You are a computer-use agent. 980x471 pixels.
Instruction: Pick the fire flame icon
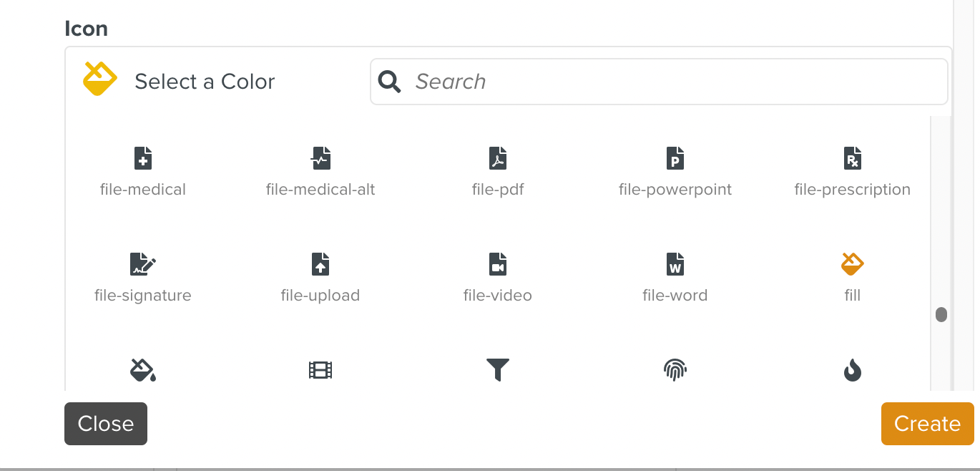[x=853, y=369]
